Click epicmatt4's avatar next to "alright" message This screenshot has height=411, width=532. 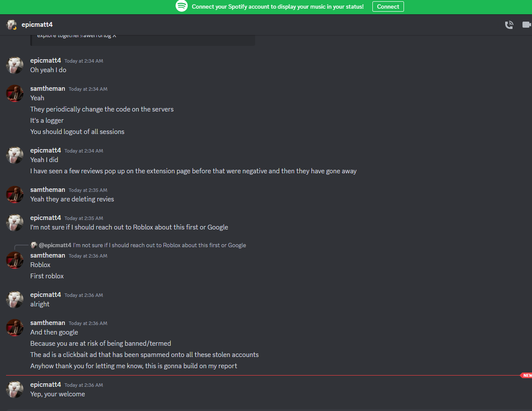click(15, 299)
